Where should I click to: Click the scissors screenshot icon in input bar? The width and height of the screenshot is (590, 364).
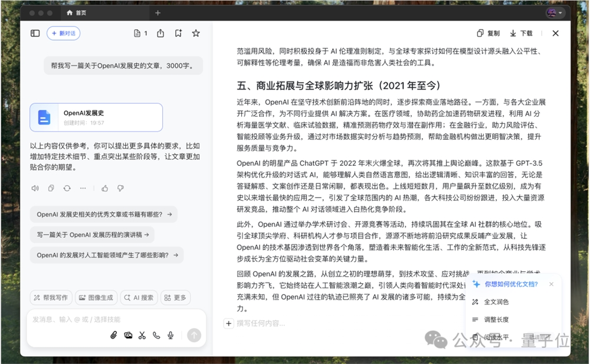(x=142, y=335)
